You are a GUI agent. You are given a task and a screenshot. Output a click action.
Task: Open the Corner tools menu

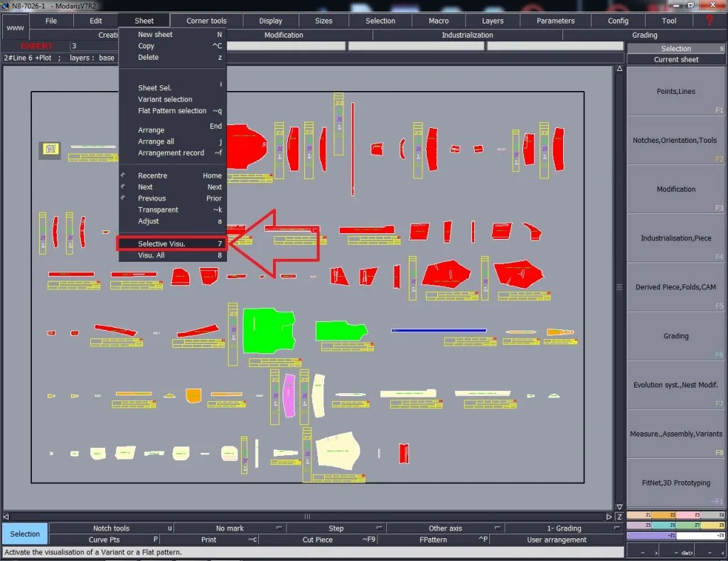pos(207,21)
